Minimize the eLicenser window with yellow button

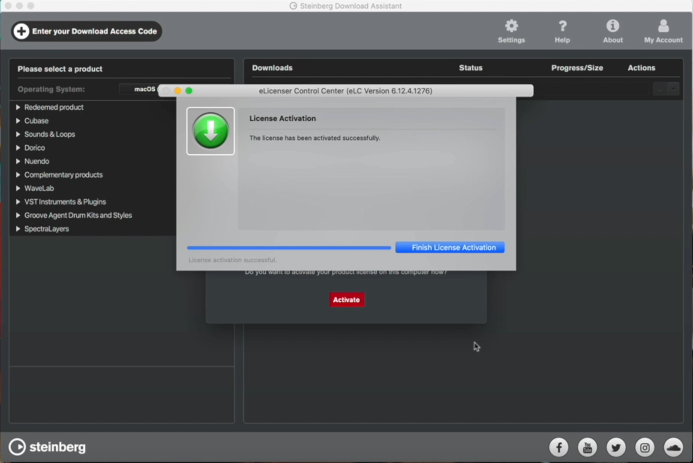tap(178, 91)
